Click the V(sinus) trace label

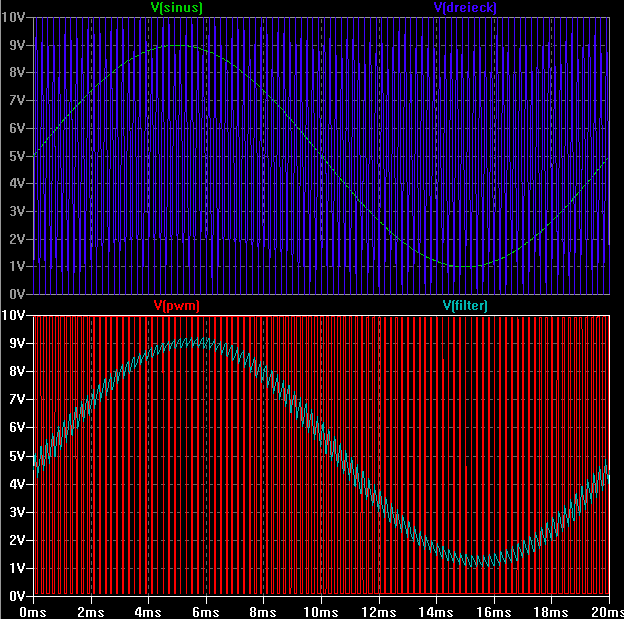pyautogui.click(x=177, y=8)
